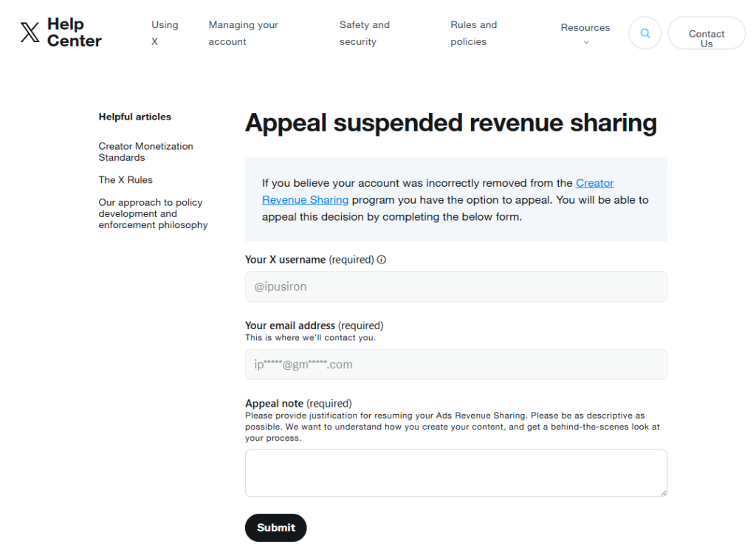Image resolution: width=756 pixels, height=558 pixels.
Task: Click the X username field
Action: click(x=456, y=286)
